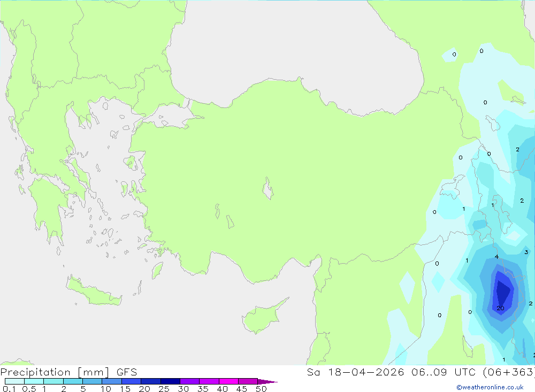Click the '35' legend scale value
The height and width of the screenshot is (392, 535).
tap(203, 389)
